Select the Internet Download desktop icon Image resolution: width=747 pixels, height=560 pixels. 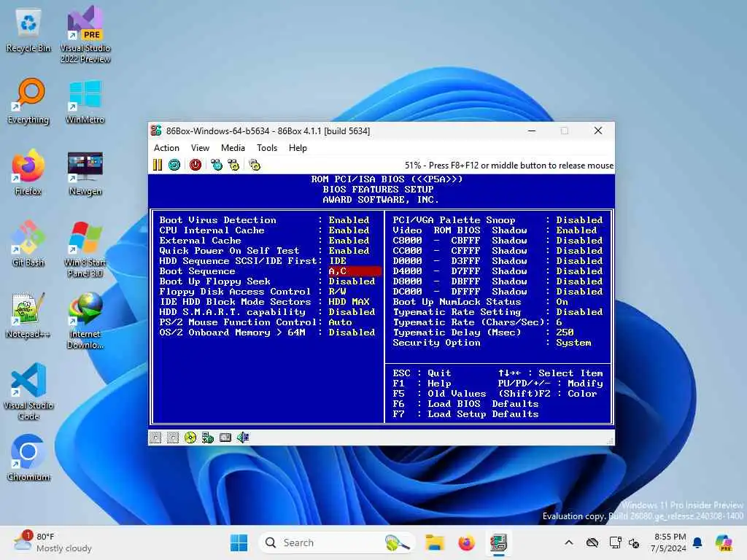pos(85,321)
